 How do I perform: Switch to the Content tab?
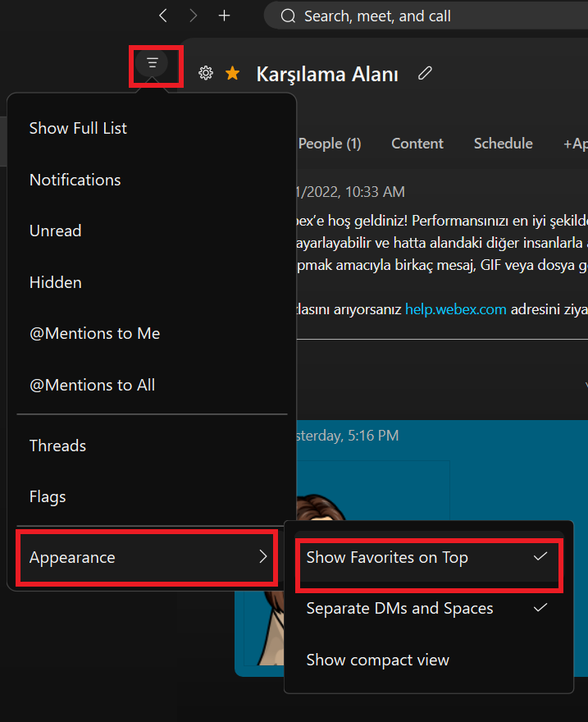tap(417, 144)
